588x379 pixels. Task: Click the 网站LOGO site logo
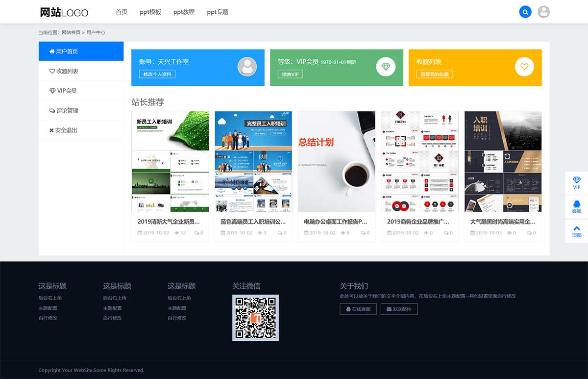(x=64, y=12)
